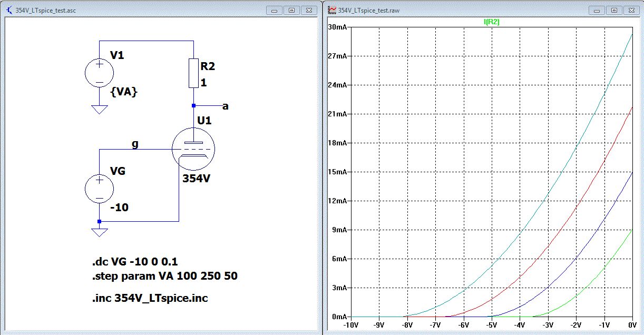Select the V1 voltage source symbol
Image resolution: width=644 pixels, height=335 pixels.
99,73
